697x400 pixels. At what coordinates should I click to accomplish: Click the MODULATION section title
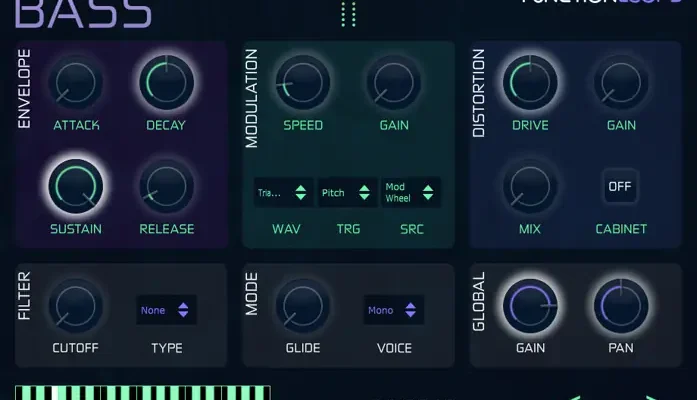pyautogui.click(x=251, y=98)
